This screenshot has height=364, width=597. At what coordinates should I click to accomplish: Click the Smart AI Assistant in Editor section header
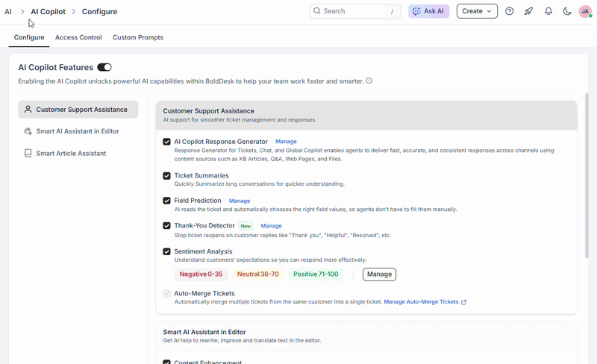coord(366,336)
